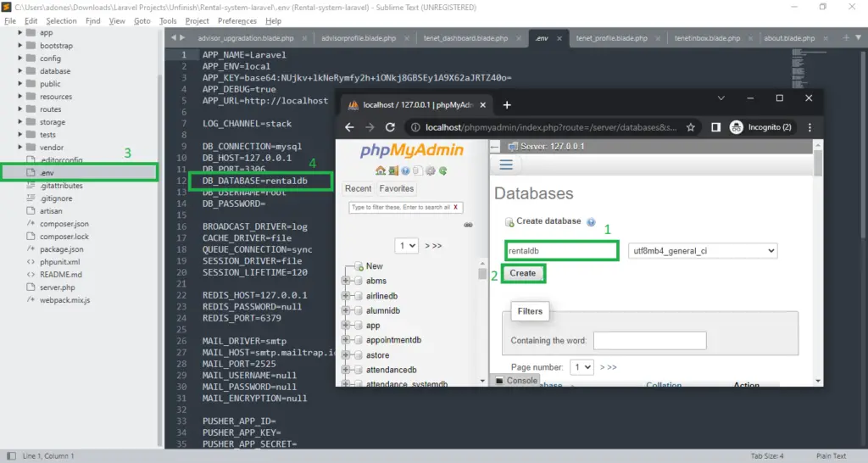Reload the phpMyAdmin browser page
The width and height of the screenshot is (868, 463).
[x=390, y=127]
